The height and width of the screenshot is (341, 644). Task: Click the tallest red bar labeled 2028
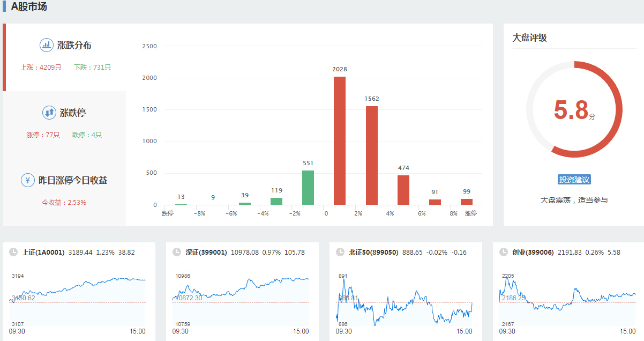(x=340, y=140)
